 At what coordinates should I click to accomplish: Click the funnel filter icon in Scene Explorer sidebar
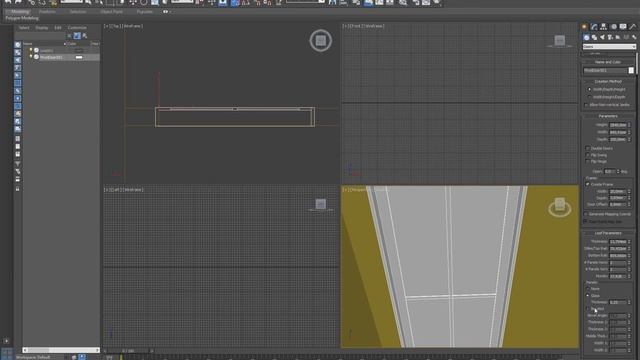click(x=18, y=164)
